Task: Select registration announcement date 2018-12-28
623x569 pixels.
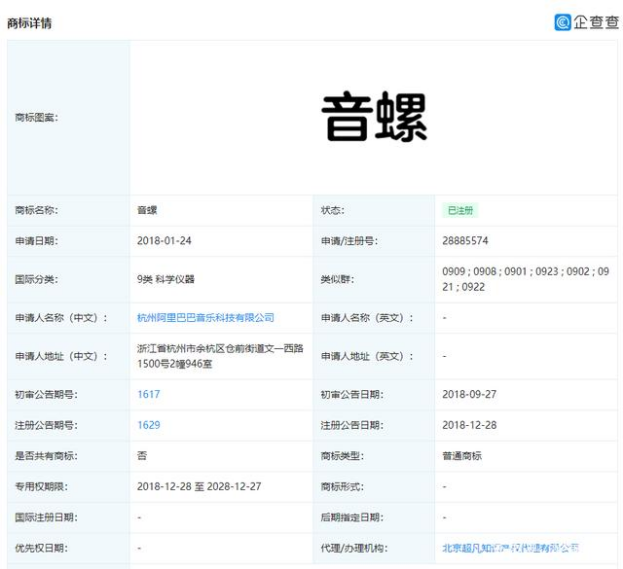Action: pos(469,425)
